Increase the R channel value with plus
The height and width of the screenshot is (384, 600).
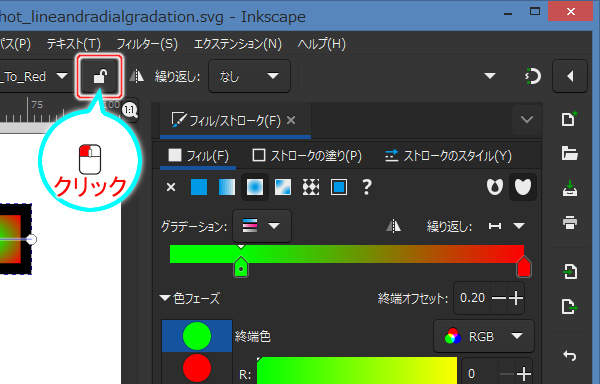[x=523, y=373]
